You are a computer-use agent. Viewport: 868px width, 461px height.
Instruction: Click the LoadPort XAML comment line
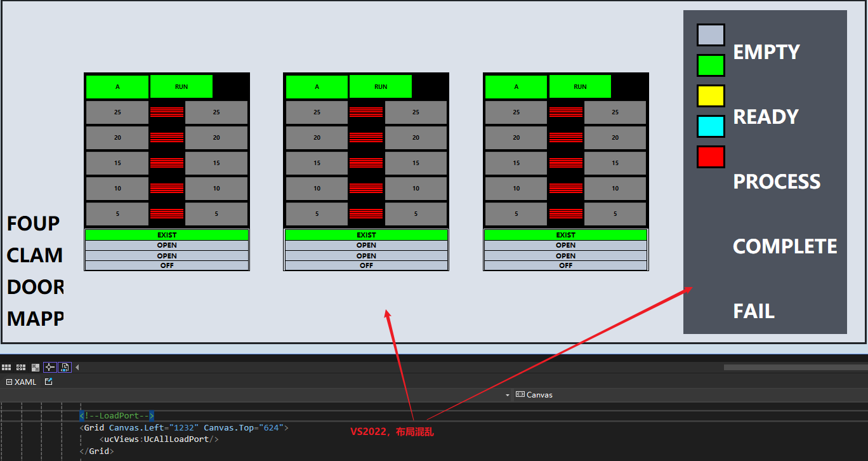117,416
